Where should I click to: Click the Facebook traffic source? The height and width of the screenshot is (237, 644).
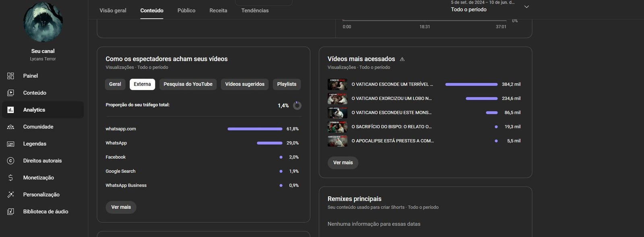pyautogui.click(x=116, y=157)
